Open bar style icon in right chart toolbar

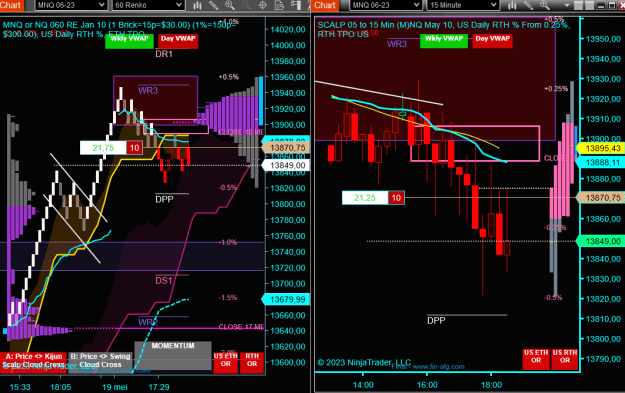pos(512,5)
